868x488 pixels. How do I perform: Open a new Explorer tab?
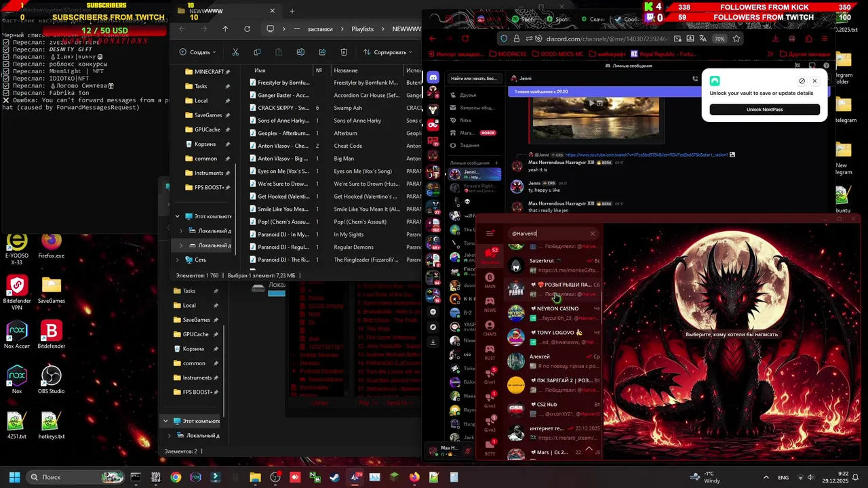pos(292,11)
